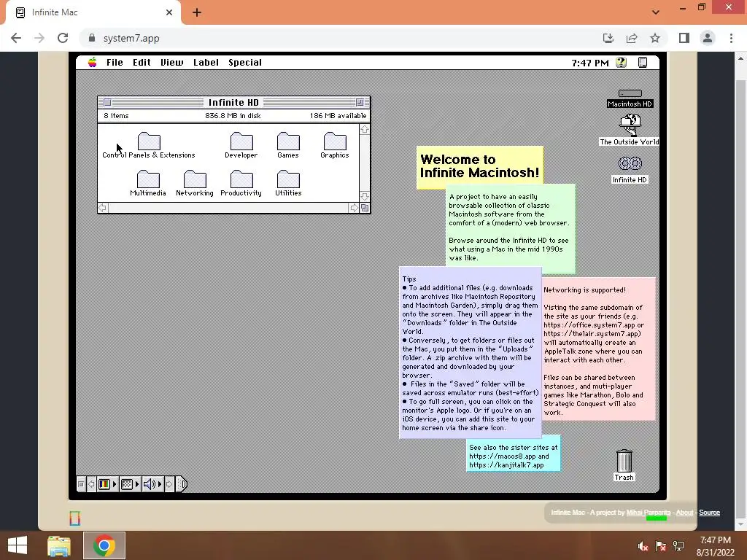Open the Mihai Parparita link
The width and height of the screenshot is (747, 560).
649,513
